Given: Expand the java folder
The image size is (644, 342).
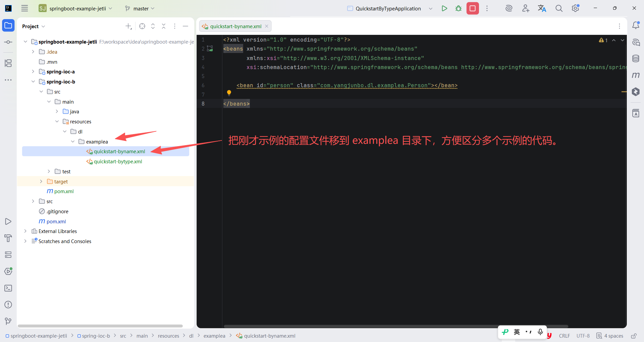Looking at the screenshot, I should (57, 111).
